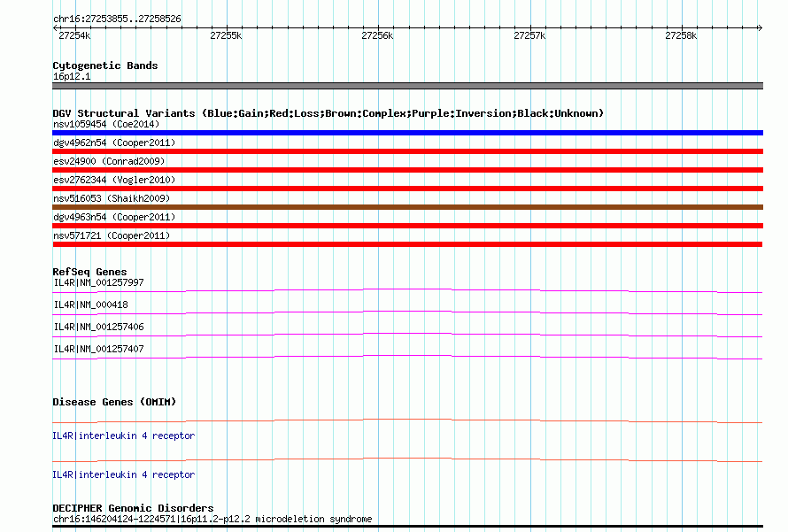The width and height of the screenshot is (788, 532).
Task: Click the 27254k ruler tick label
Action: coord(74,35)
